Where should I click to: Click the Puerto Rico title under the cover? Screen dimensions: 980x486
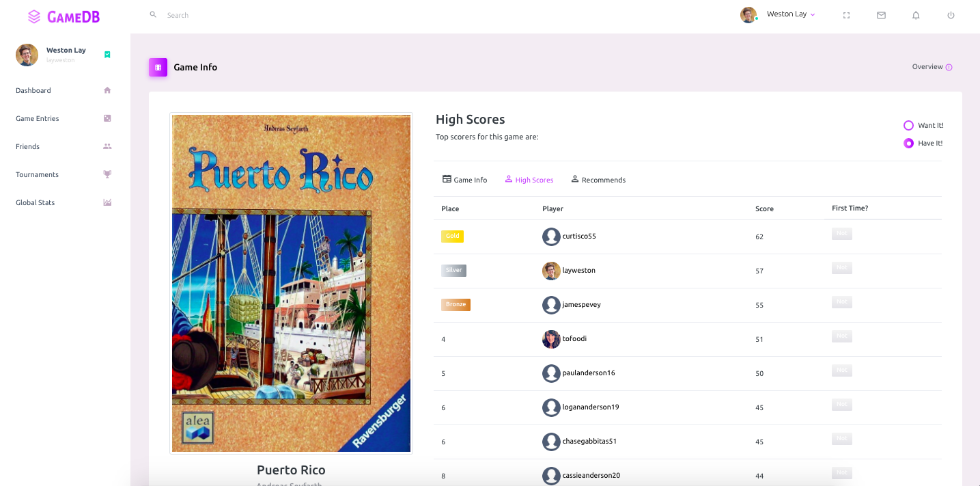pyautogui.click(x=291, y=470)
